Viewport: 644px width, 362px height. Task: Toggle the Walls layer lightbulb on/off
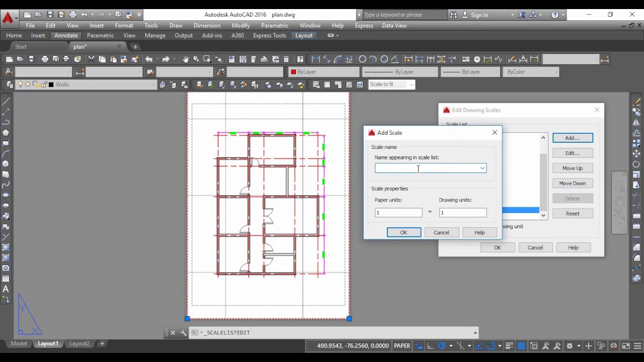20,84
